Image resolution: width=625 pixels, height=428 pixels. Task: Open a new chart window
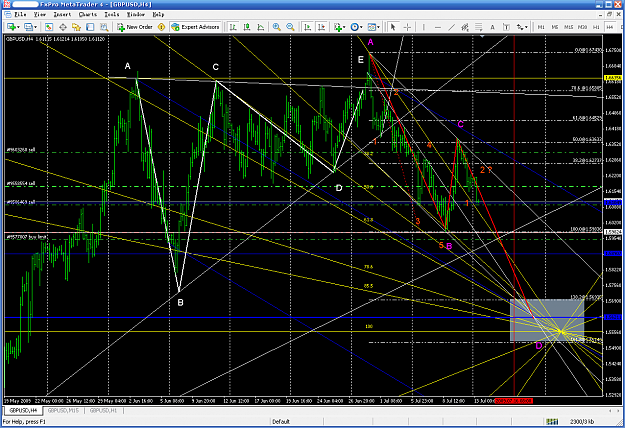coord(11,27)
